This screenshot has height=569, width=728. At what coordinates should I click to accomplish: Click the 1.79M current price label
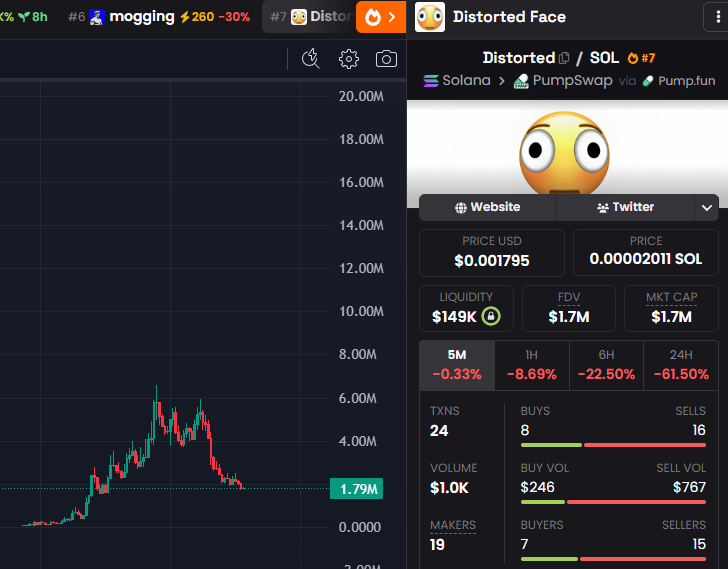pos(357,489)
